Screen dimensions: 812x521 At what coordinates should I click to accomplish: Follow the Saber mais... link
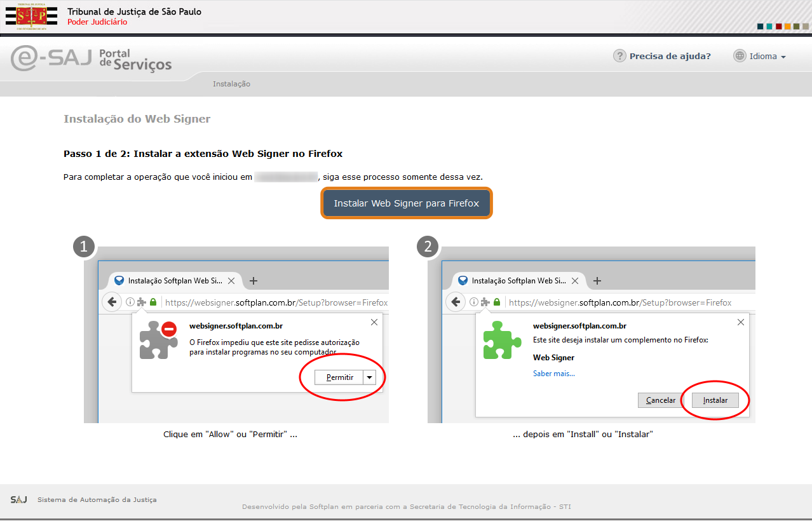pos(554,374)
